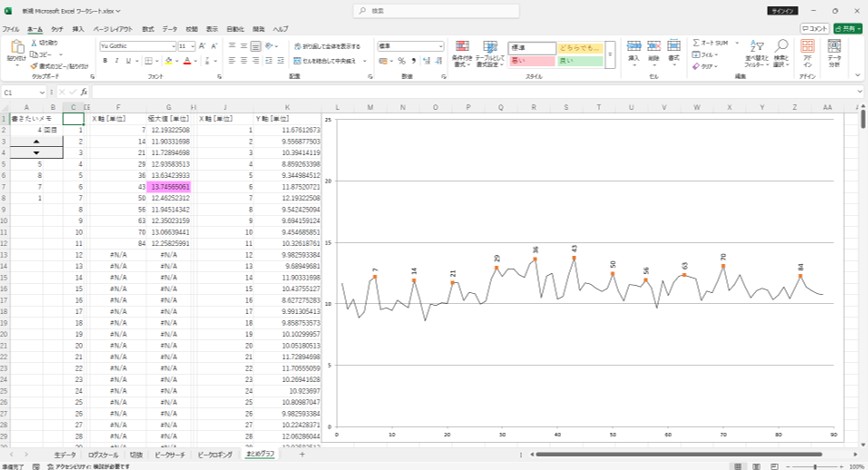Open the Format as Table (テーブルとして書式設定) menu
This screenshot has height=470, width=868.
pyautogui.click(x=490, y=54)
